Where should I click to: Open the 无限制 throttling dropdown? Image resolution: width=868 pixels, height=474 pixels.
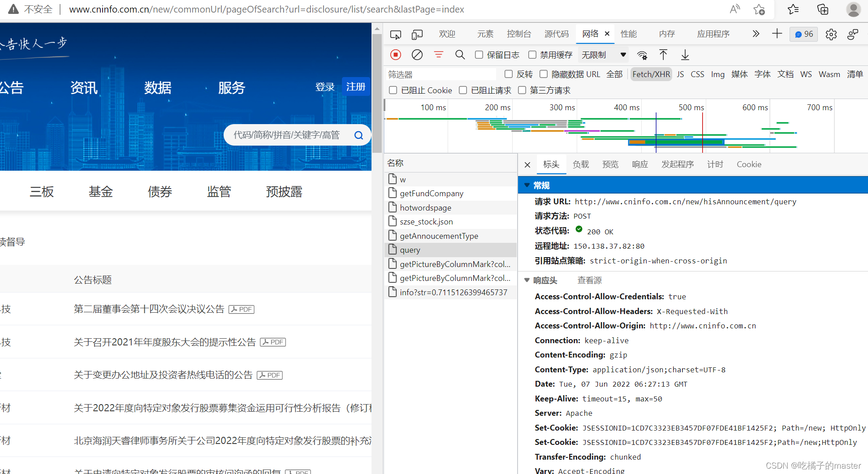point(604,55)
